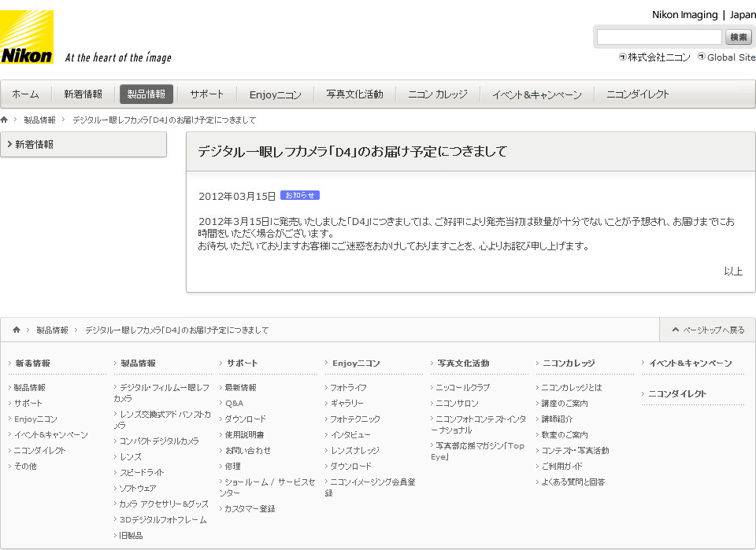The image size is (756, 550).
Task: Open the ご利用ガイド footer link
Action: click(561, 466)
